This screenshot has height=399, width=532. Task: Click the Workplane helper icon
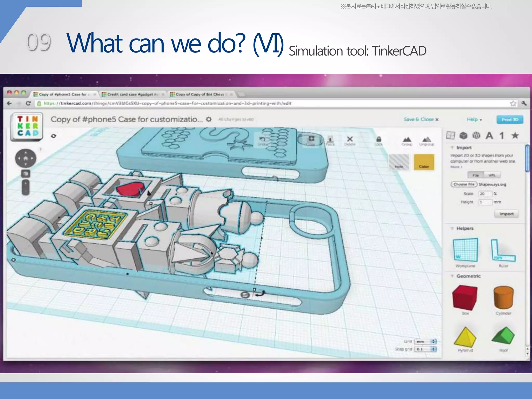coord(465,250)
